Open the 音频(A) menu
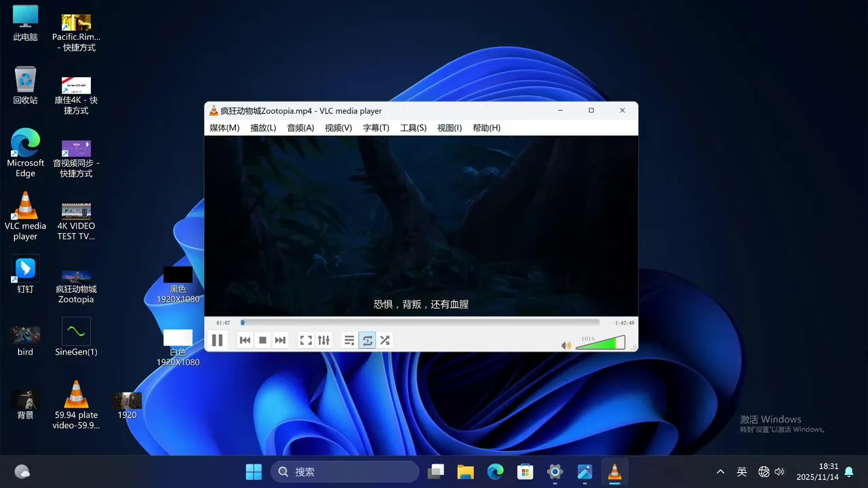 click(x=300, y=128)
